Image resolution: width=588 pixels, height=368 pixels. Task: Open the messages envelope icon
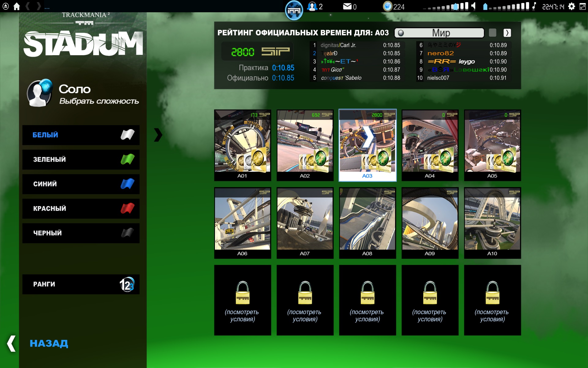tap(347, 6)
